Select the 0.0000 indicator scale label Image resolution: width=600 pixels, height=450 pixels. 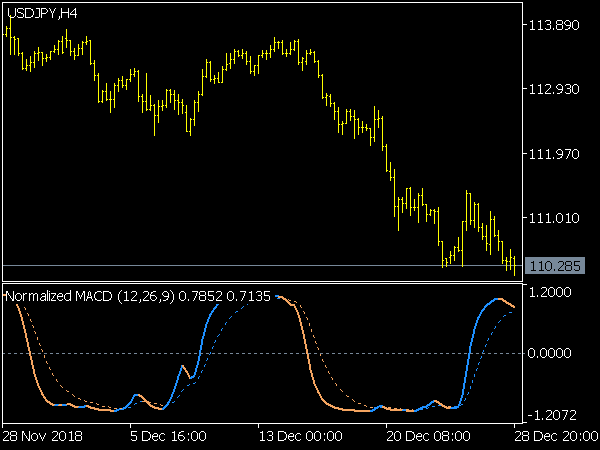tap(549, 353)
